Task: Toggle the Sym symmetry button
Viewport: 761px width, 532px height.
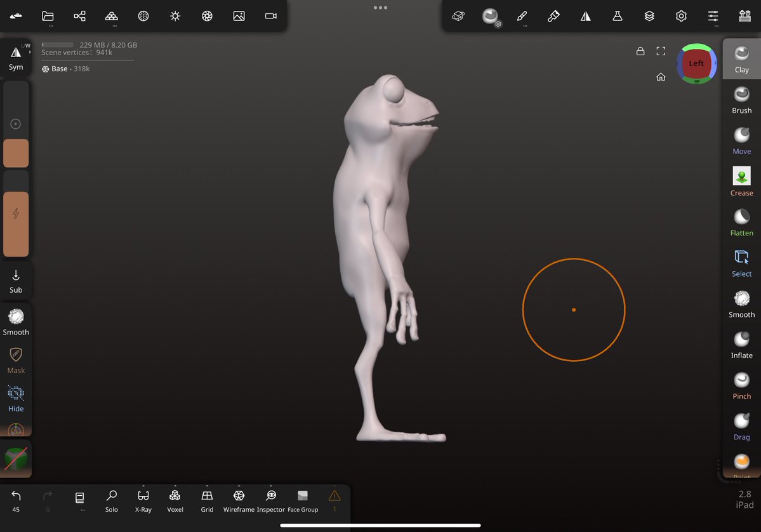Action: tap(16, 58)
